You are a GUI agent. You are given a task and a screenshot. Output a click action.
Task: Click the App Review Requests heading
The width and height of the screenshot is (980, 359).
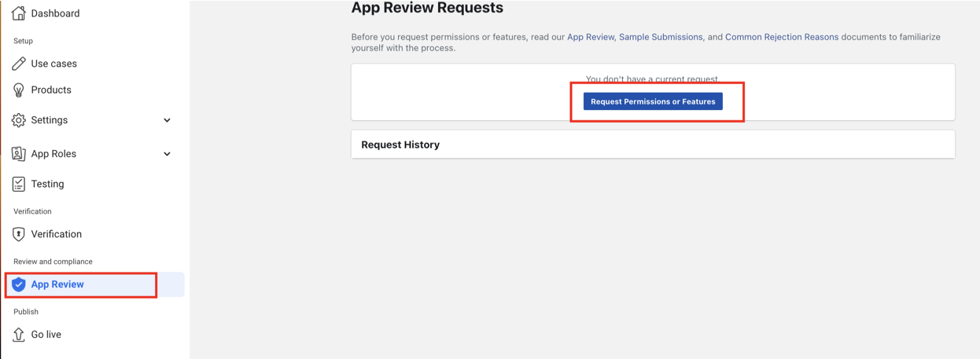point(427,8)
